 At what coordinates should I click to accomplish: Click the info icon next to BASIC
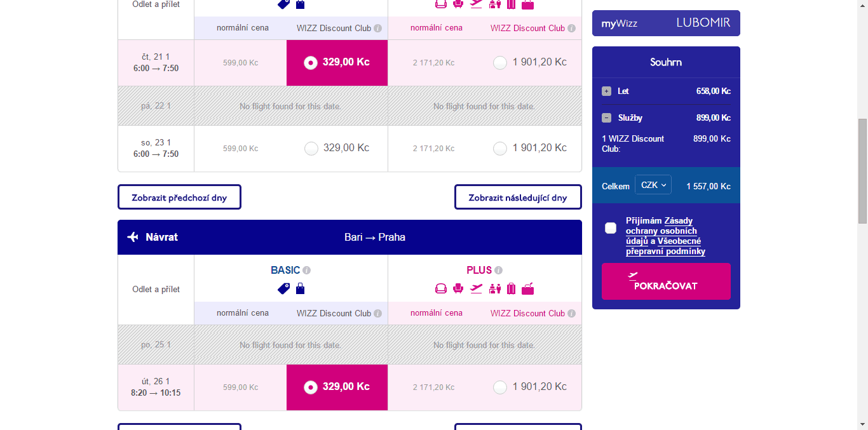(307, 270)
